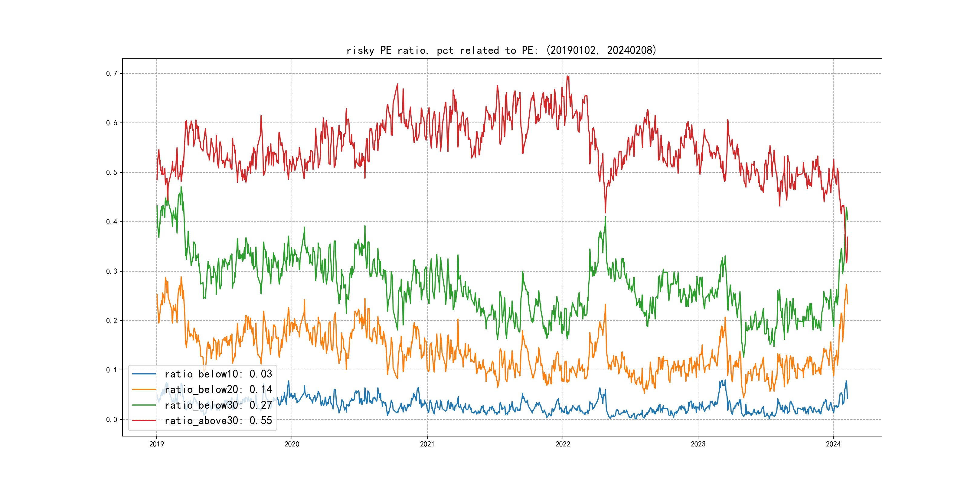Click the 2019 x-axis tick label
980x490 pixels.
tap(156, 444)
